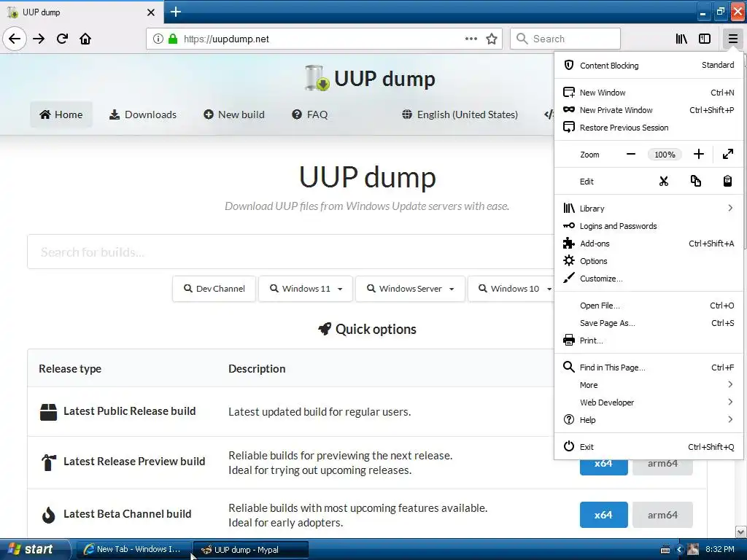Screen dimensions: 747x560
Task: Exit the browser via Exit entry
Action: point(649,447)
